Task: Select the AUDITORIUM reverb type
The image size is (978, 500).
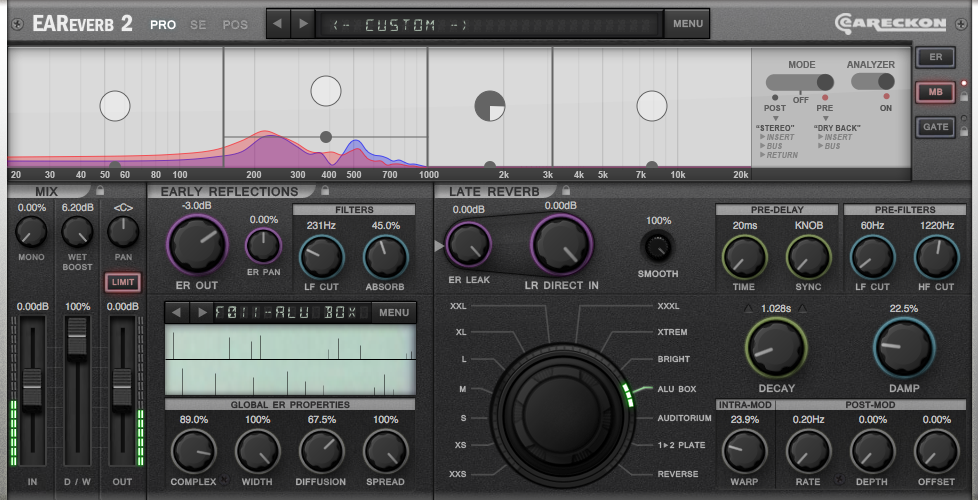Action: (x=684, y=418)
